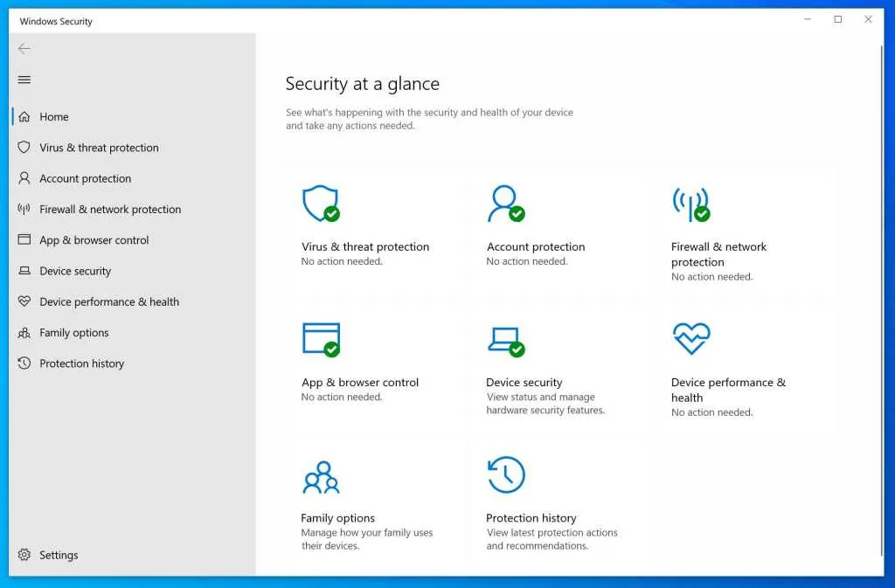Screen dimensions: 895x588
Task: Click the Device security icon in sidebar
Action: (x=25, y=271)
